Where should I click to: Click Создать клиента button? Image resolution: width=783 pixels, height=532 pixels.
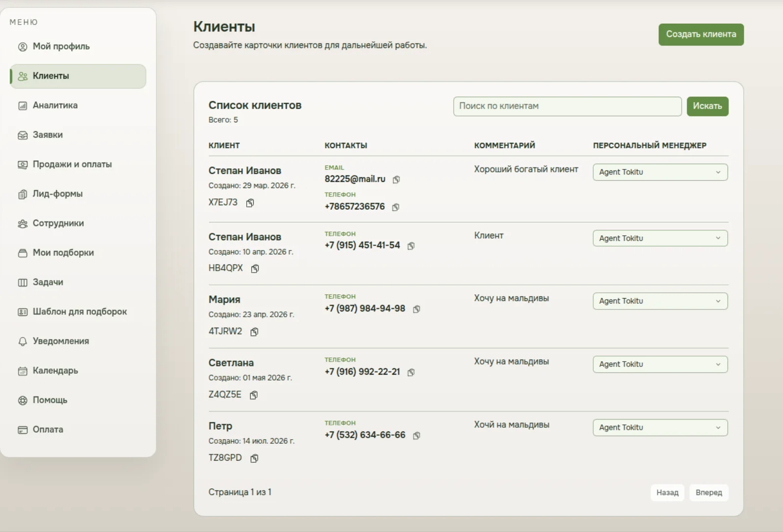coord(701,34)
